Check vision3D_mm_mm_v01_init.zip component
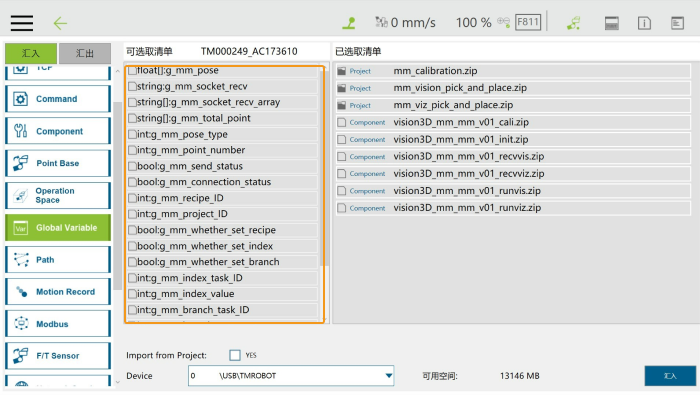700x395 pixels. point(342,140)
